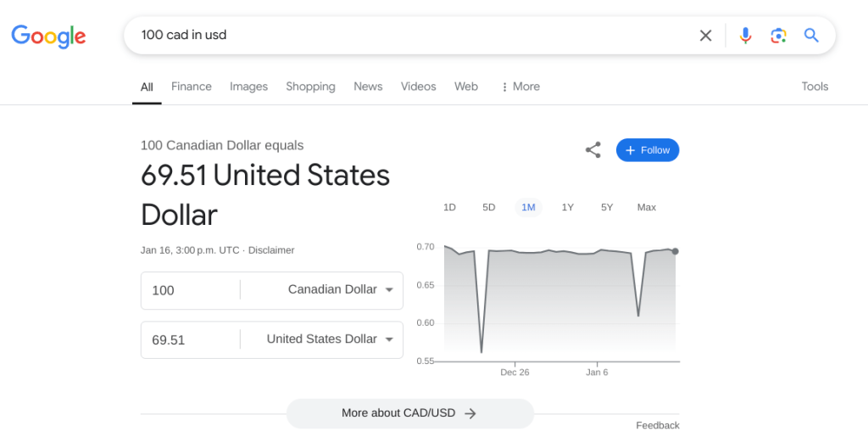Select the 1D chart range
Screen dimensions: 868x437
pos(449,207)
